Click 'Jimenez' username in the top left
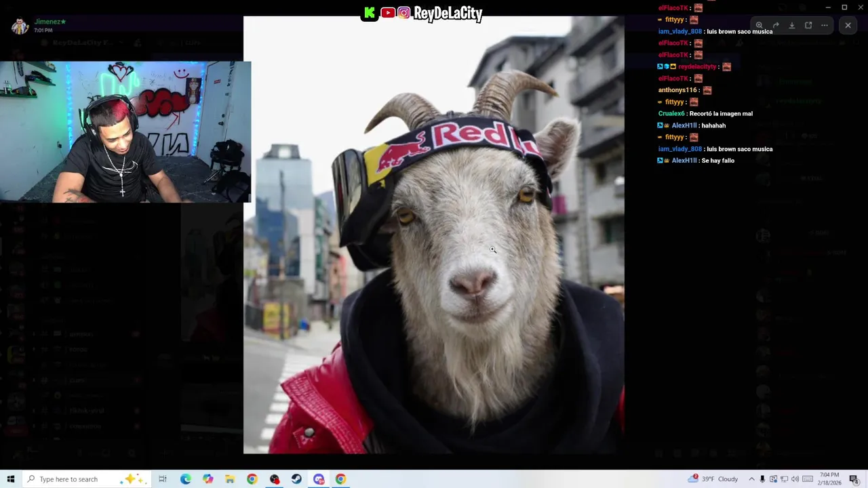This screenshot has height=488, width=868. click(x=48, y=22)
